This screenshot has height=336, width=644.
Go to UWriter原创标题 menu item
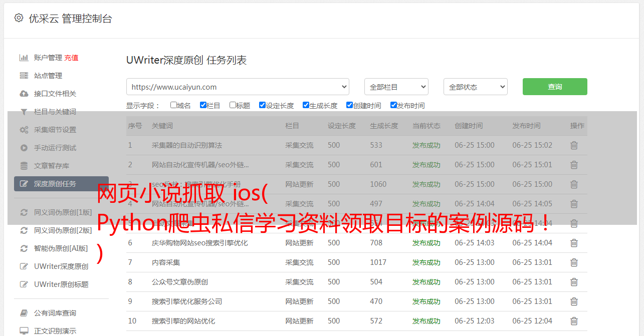[61, 284]
